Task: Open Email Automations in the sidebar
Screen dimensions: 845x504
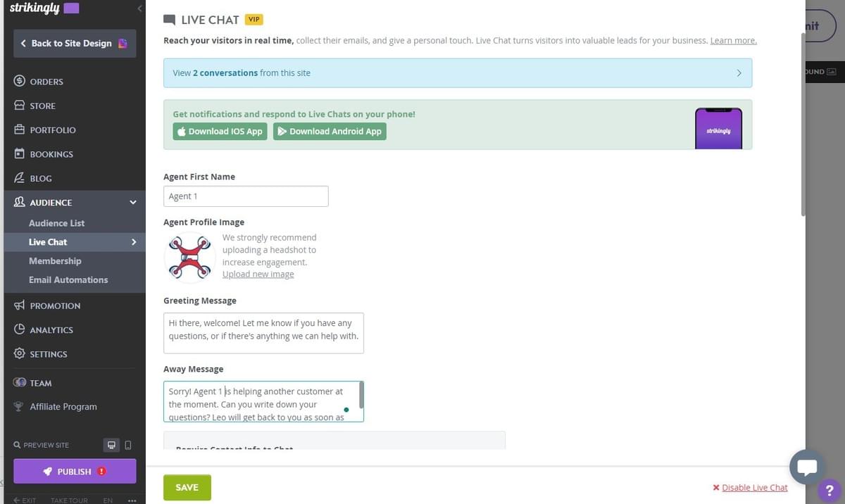Action: [x=68, y=280]
